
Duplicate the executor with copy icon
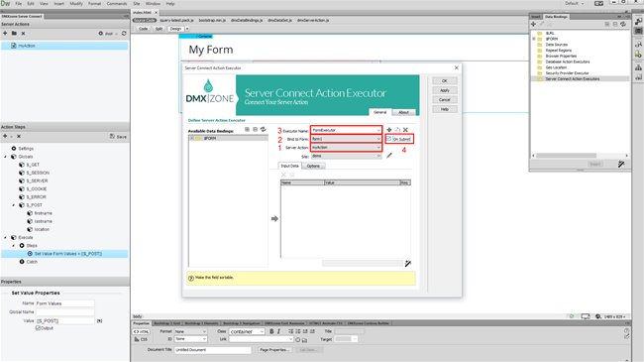click(x=397, y=130)
